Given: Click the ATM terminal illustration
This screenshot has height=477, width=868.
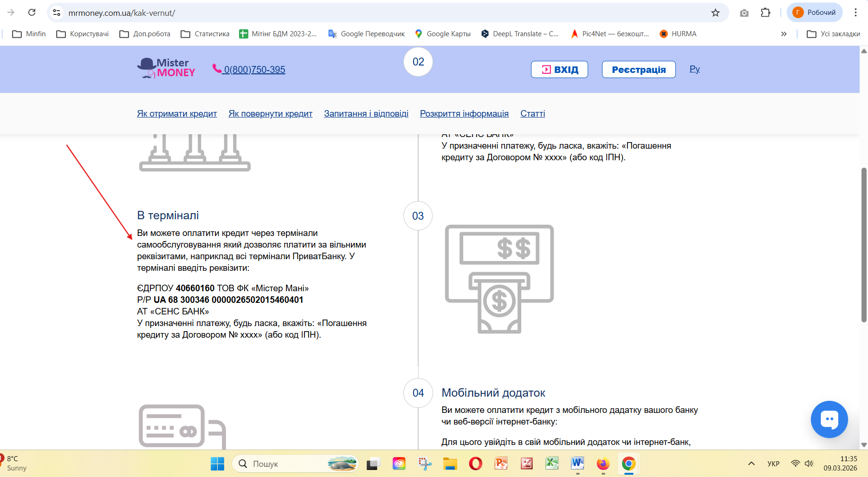Looking at the screenshot, I should coord(499,279).
